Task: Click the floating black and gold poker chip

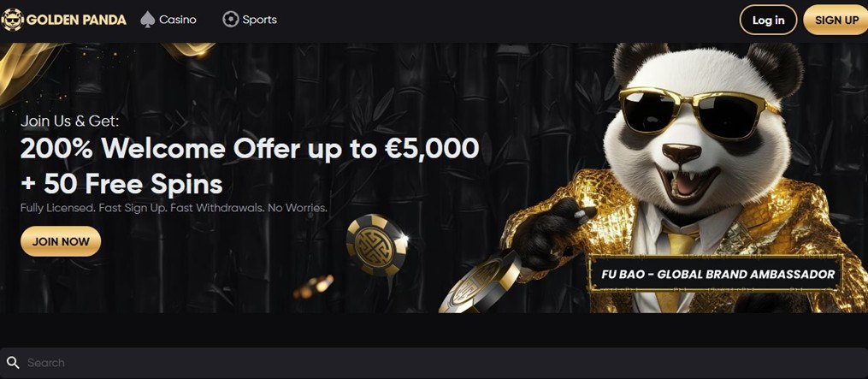Action: click(x=377, y=245)
